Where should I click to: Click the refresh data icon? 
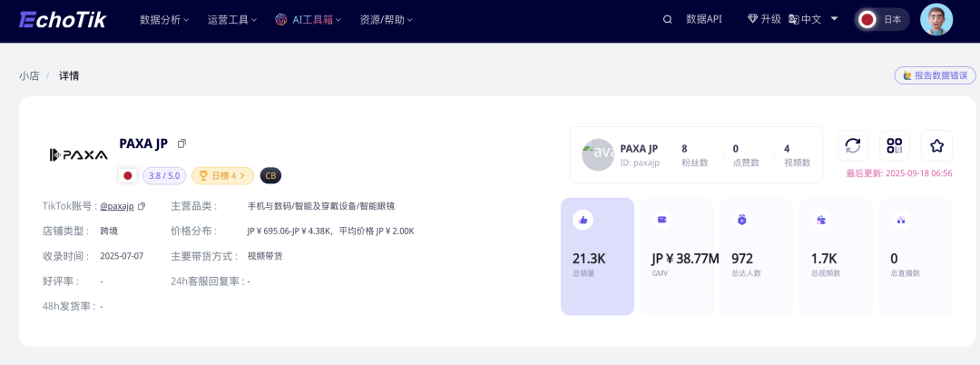point(852,145)
